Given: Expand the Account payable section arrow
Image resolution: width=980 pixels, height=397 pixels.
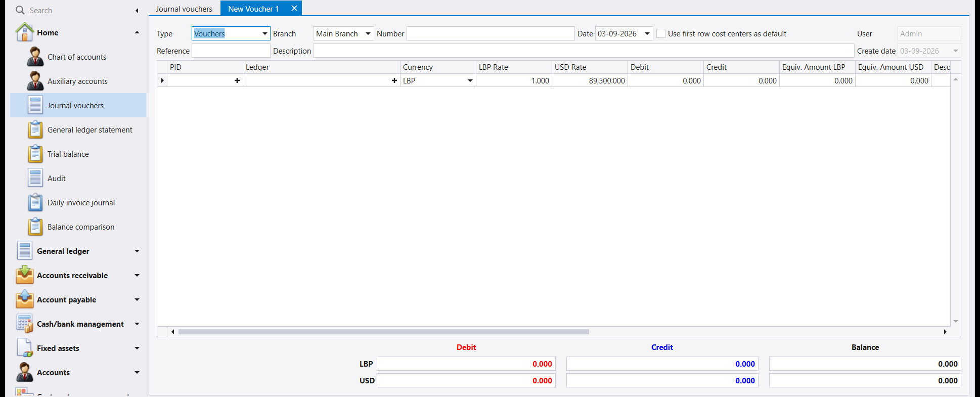Looking at the screenshot, I should point(137,299).
